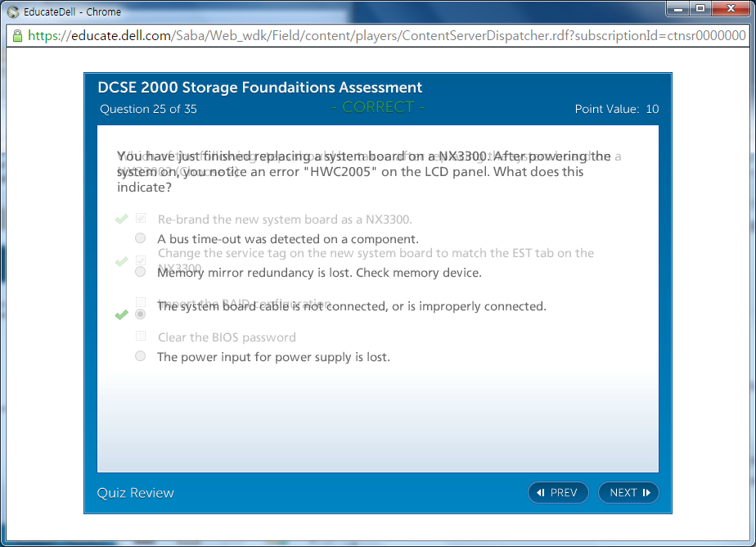
Task: Click the 'Question 25 of 35' indicator
Action: point(148,109)
